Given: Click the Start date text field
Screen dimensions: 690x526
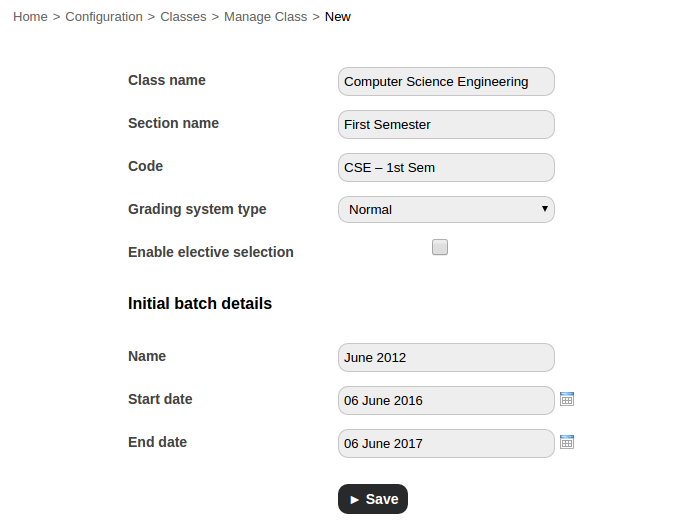Looking at the screenshot, I should point(446,401).
